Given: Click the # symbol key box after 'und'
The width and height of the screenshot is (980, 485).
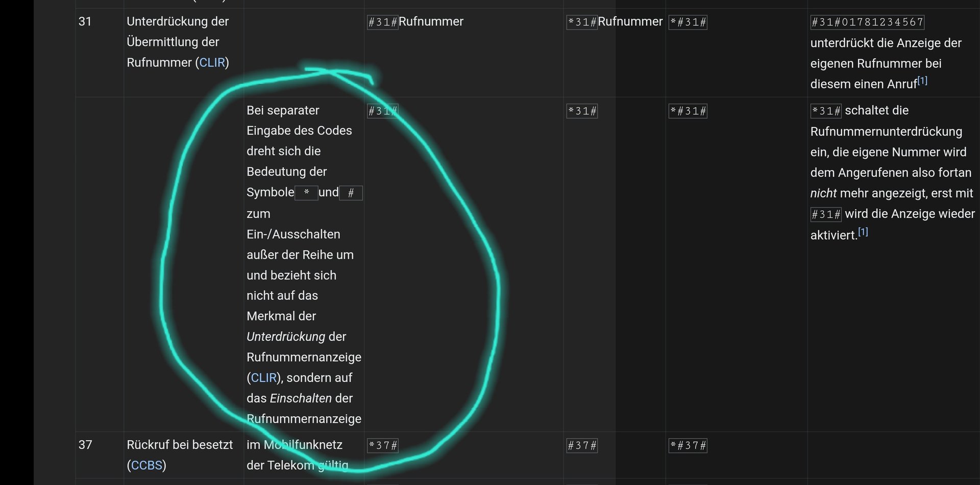Looking at the screenshot, I should [351, 193].
